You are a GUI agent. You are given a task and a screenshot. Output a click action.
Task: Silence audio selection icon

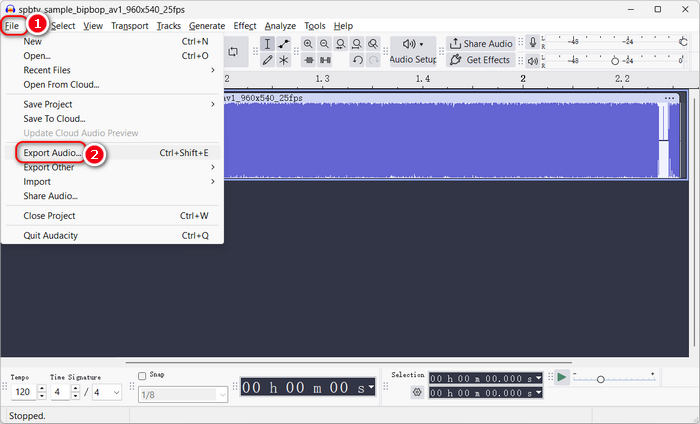(x=325, y=60)
